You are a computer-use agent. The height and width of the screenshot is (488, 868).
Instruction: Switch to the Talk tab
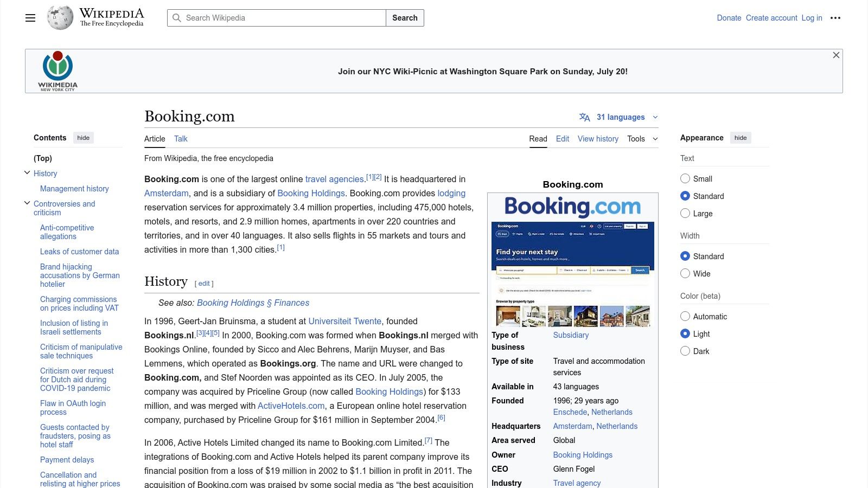click(x=181, y=139)
